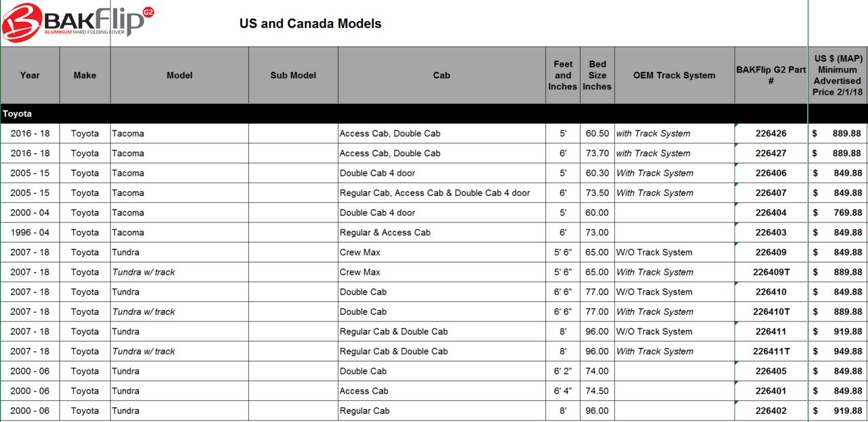The height and width of the screenshot is (422, 868).
Task: Select US and Canada Models title
Action: (x=310, y=24)
